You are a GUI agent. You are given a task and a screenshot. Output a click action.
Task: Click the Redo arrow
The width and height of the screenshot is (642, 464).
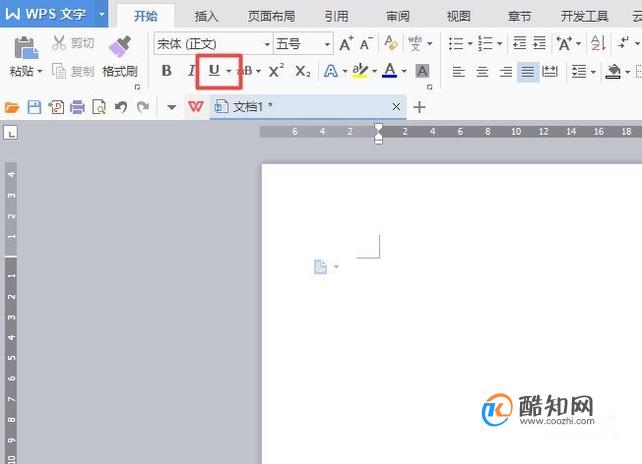click(x=143, y=107)
